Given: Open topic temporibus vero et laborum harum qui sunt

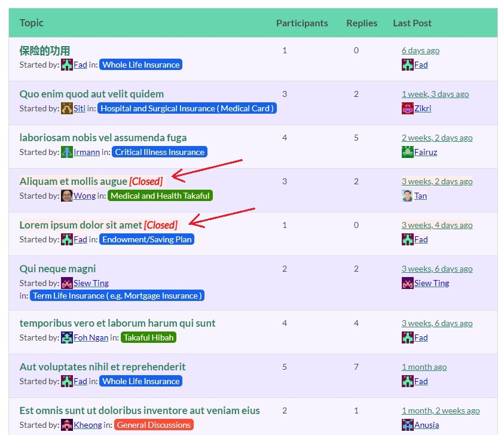Looking at the screenshot, I should click(x=117, y=323).
